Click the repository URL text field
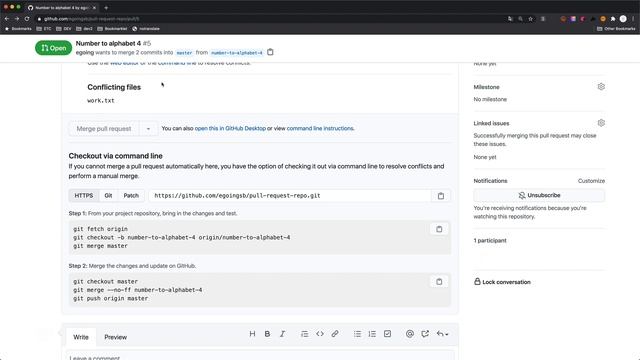Screen dimensions: 640x360 tap(290, 196)
